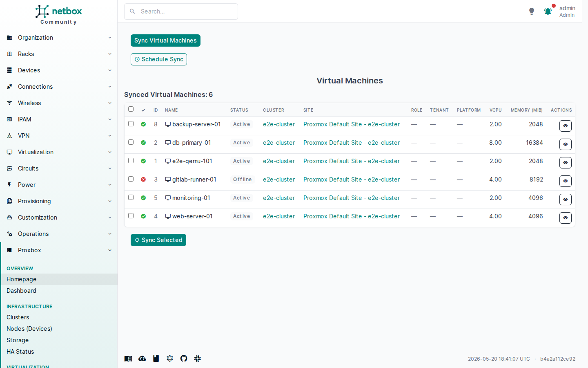Click the IPAM sidebar icon
The height and width of the screenshot is (368, 588).
[9, 119]
